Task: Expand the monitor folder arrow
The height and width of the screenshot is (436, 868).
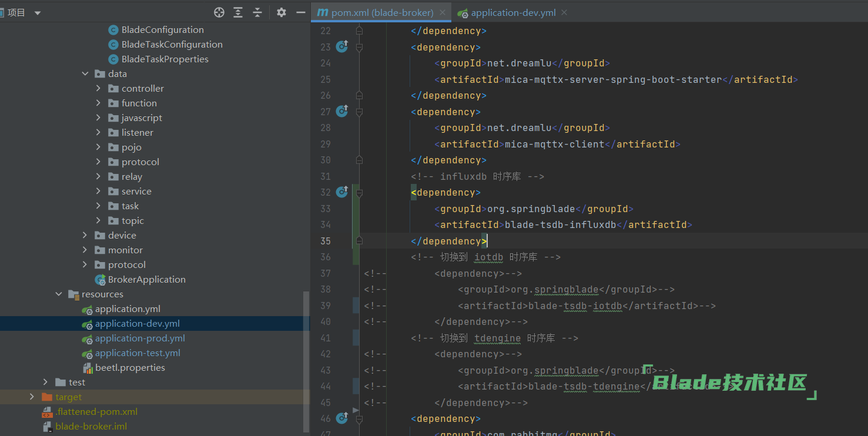Action: click(85, 250)
